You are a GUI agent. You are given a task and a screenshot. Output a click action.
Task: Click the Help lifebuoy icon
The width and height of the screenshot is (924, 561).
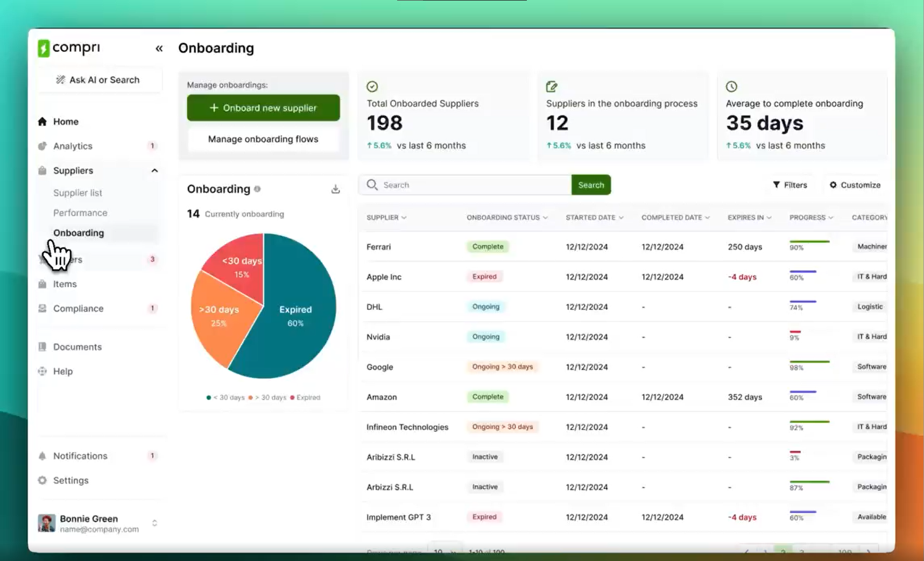click(43, 372)
